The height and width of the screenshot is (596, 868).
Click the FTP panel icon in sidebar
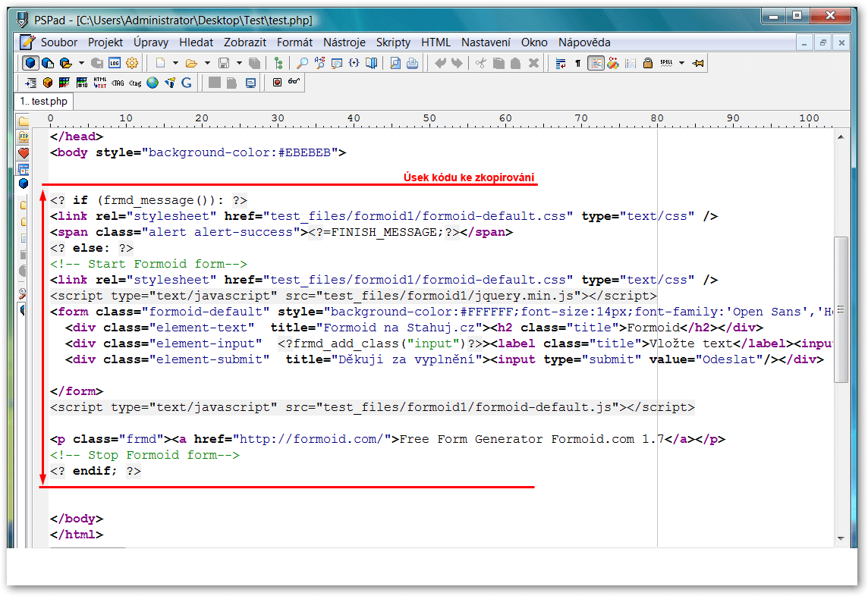pyautogui.click(x=24, y=136)
